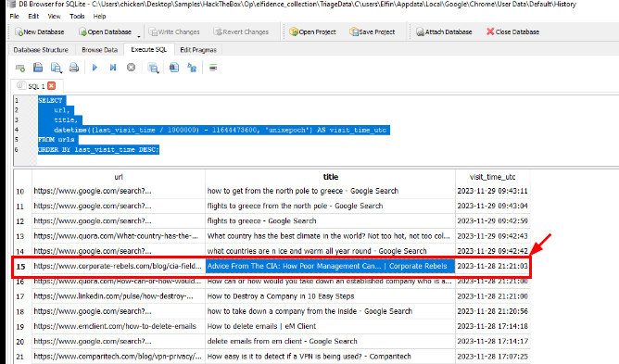
Task: Click Open Database toolbar button
Action: [x=105, y=32]
